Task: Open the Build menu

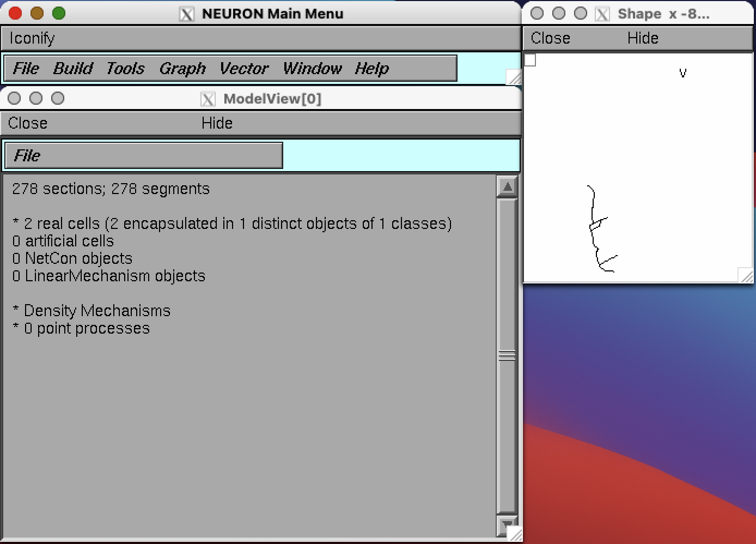Action: [x=73, y=69]
